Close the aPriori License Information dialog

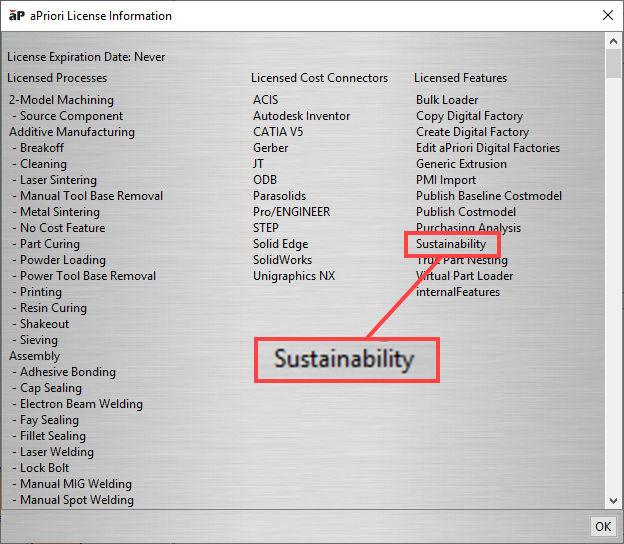tap(608, 16)
